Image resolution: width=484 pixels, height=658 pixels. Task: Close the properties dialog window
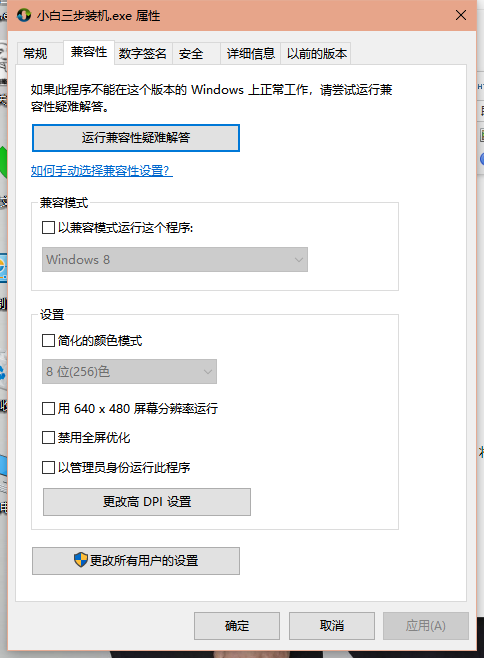click(x=460, y=16)
